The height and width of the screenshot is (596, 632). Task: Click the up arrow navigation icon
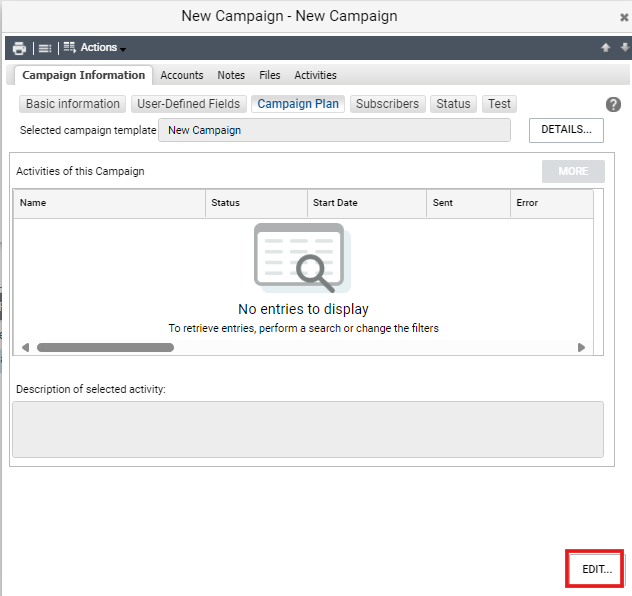pyautogui.click(x=605, y=48)
